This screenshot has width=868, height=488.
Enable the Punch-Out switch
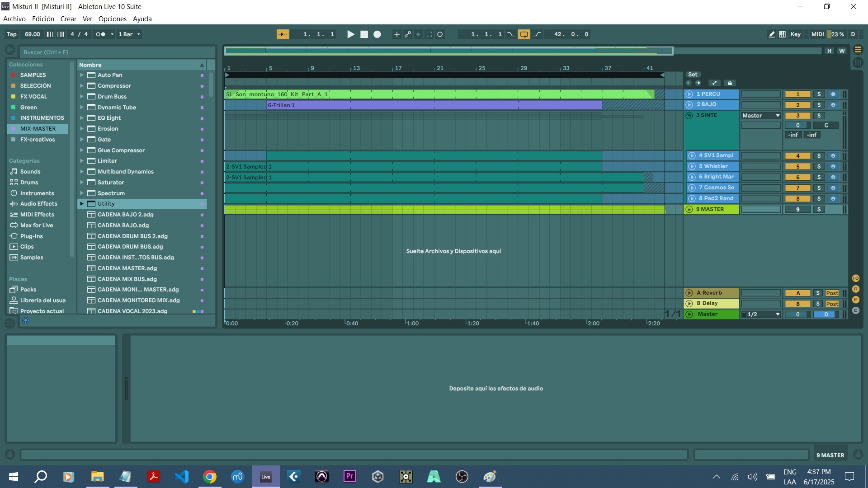coord(537,34)
